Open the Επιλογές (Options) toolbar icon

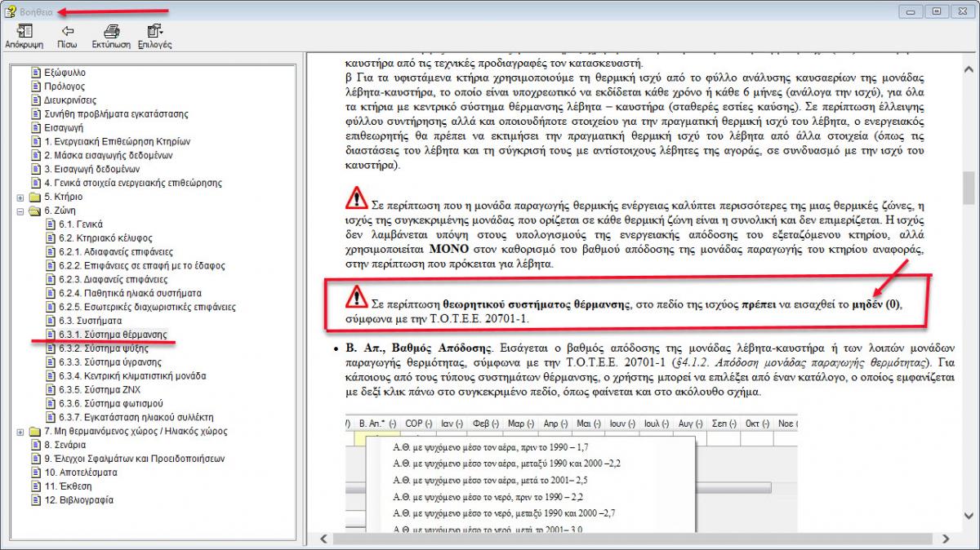click(x=154, y=32)
